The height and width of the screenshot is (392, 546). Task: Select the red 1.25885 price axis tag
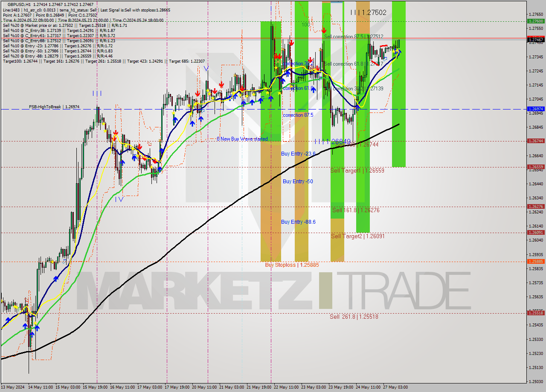coord(536,262)
